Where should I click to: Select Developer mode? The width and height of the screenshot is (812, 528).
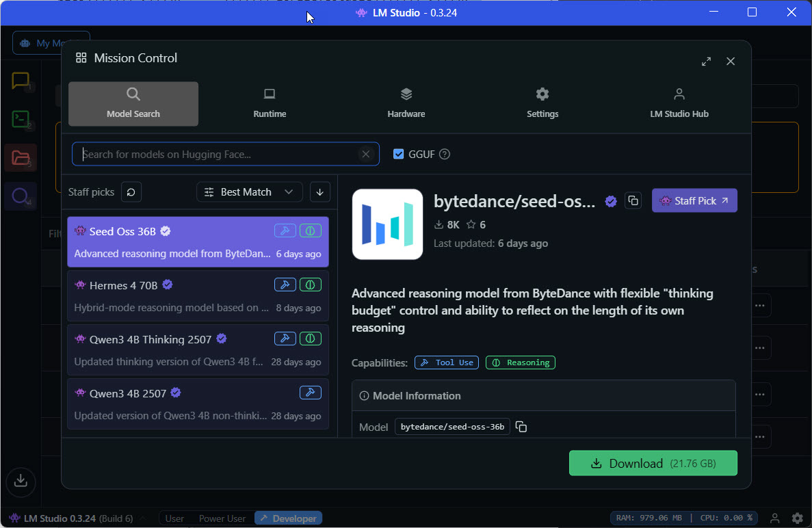pos(289,518)
